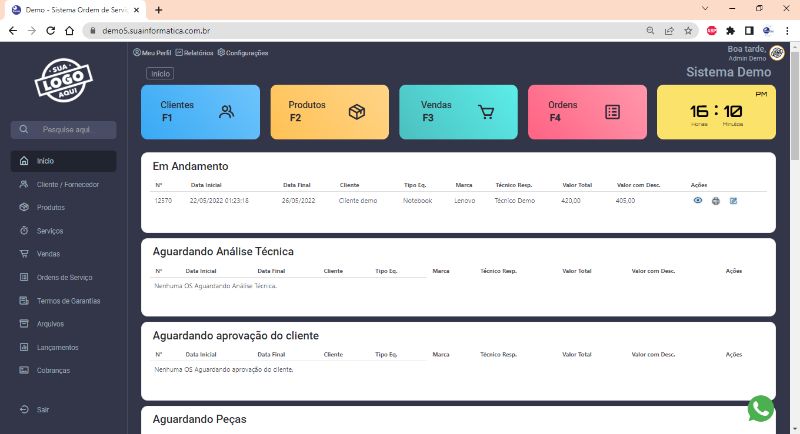The image size is (800, 434).
Task: Click the view (eye) icon for order 12570
Action: tap(697, 201)
